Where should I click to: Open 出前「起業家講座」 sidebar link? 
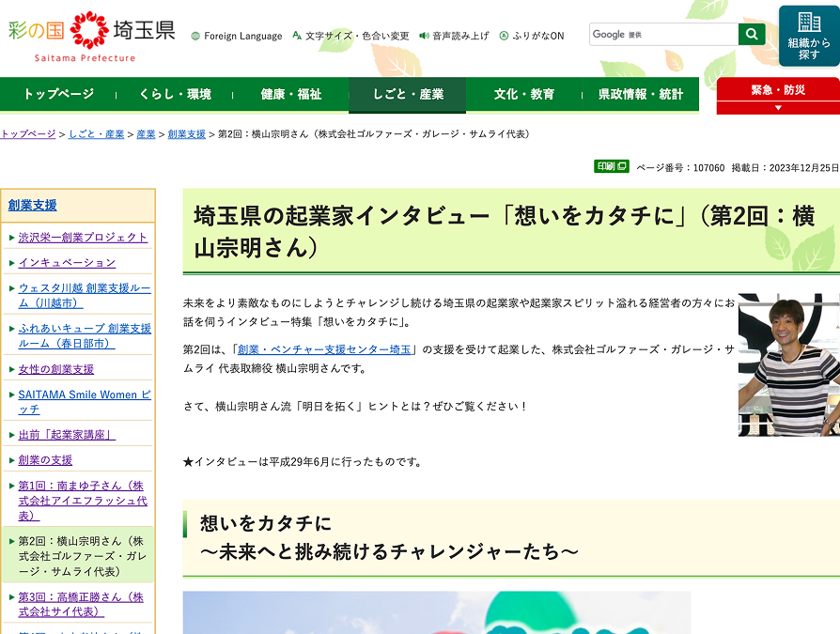(x=67, y=434)
